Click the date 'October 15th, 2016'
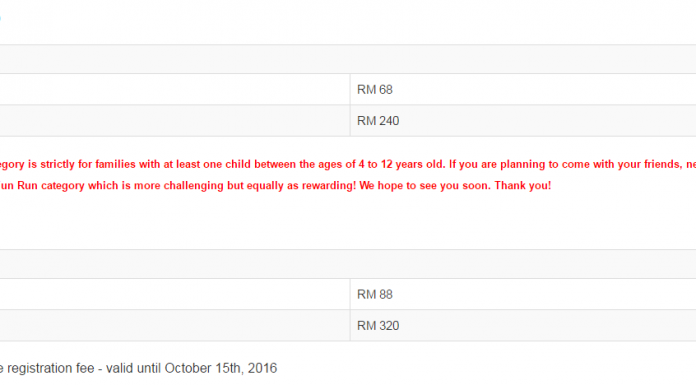The width and height of the screenshot is (696, 385). pyautogui.click(x=221, y=368)
